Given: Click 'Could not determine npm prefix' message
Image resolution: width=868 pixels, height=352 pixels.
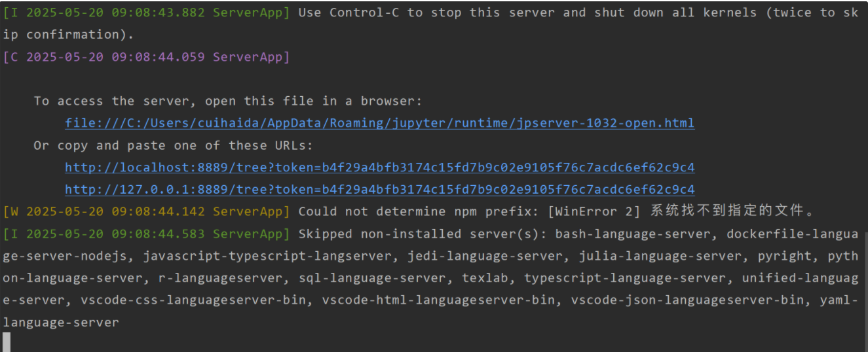Looking at the screenshot, I should [419, 211].
